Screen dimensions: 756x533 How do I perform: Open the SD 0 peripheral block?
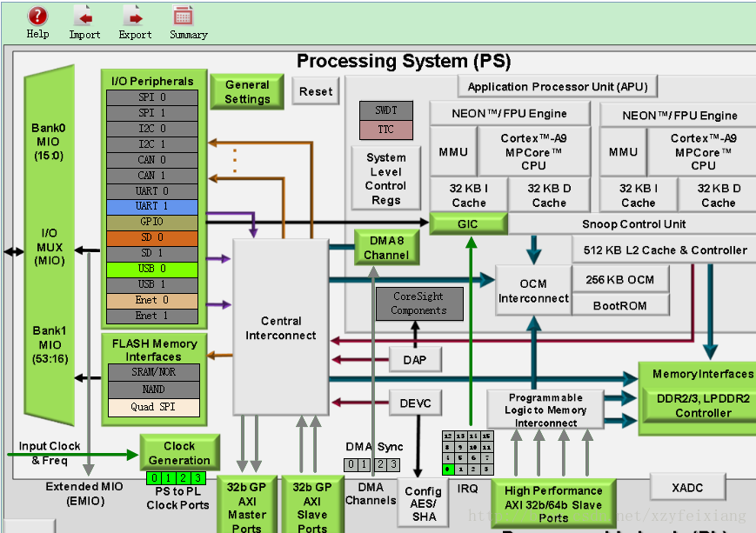pyautogui.click(x=152, y=237)
